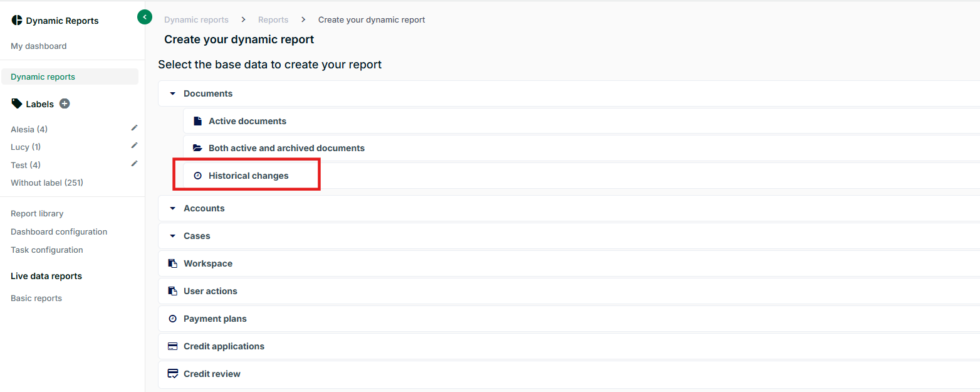Click the User actions icon
This screenshot has height=392, width=980.
point(173,290)
